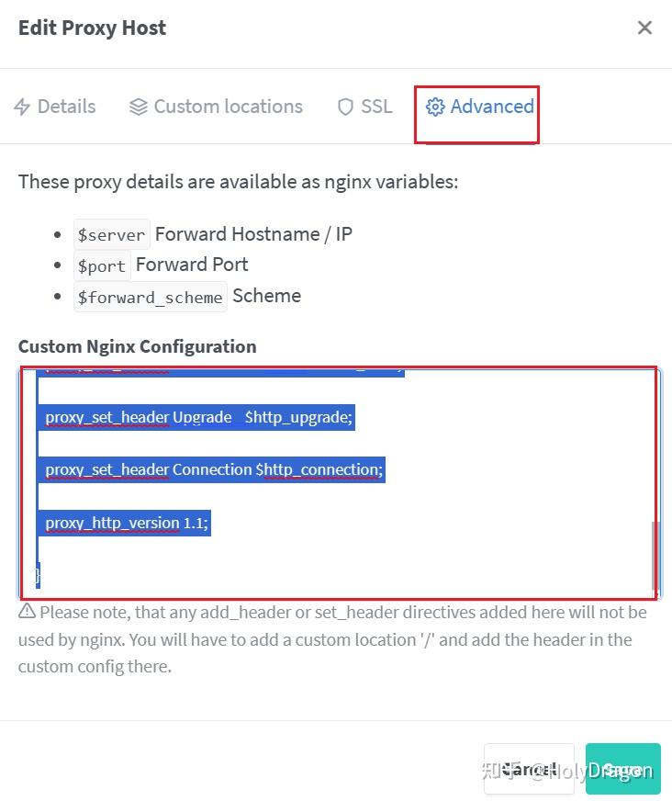Click the proxy_http_version 1.1 line

[x=125, y=523]
